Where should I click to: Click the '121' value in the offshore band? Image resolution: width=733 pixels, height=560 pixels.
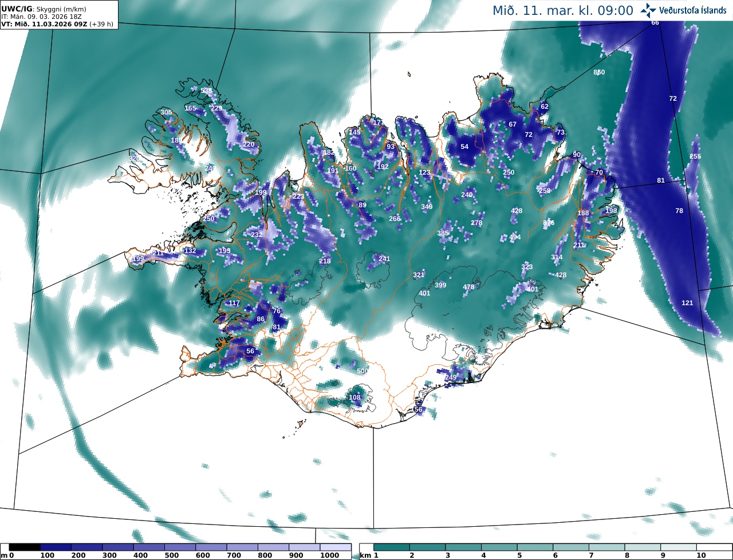[x=687, y=303]
